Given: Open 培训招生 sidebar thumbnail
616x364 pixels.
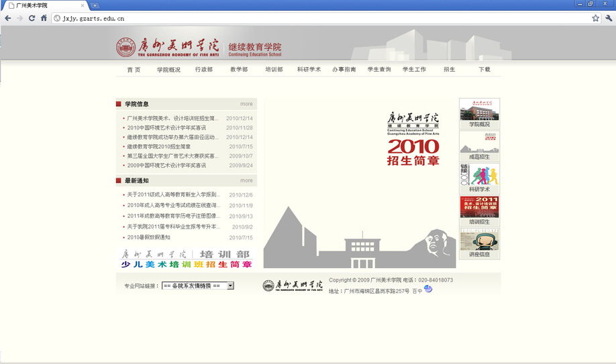Looking at the screenshot, I should coord(479,211).
